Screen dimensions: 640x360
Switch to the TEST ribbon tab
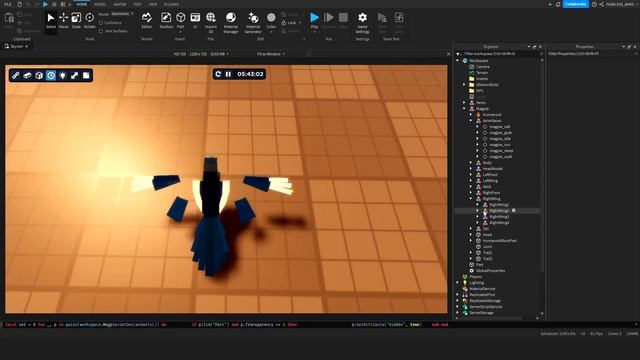pyautogui.click(x=137, y=4)
